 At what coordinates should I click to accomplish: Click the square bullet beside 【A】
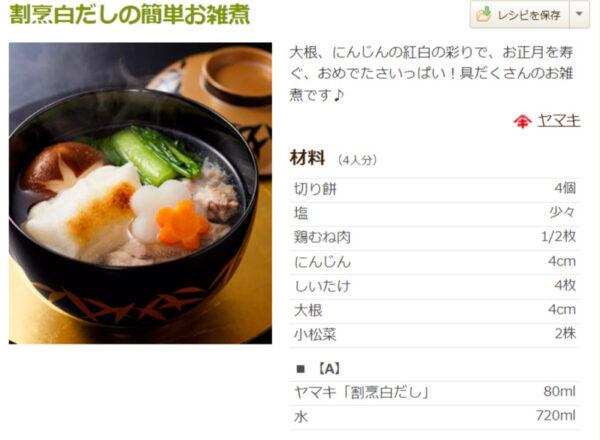click(300, 369)
